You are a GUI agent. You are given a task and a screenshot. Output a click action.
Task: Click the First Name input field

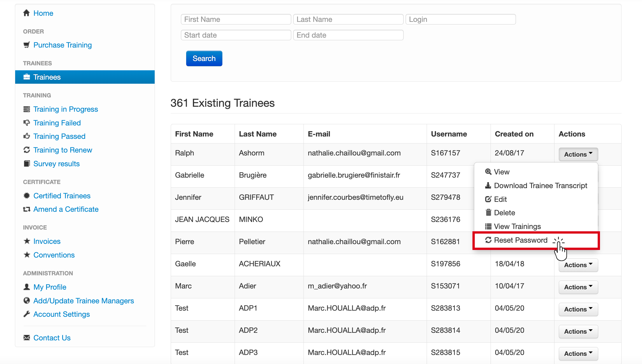(236, 19)
